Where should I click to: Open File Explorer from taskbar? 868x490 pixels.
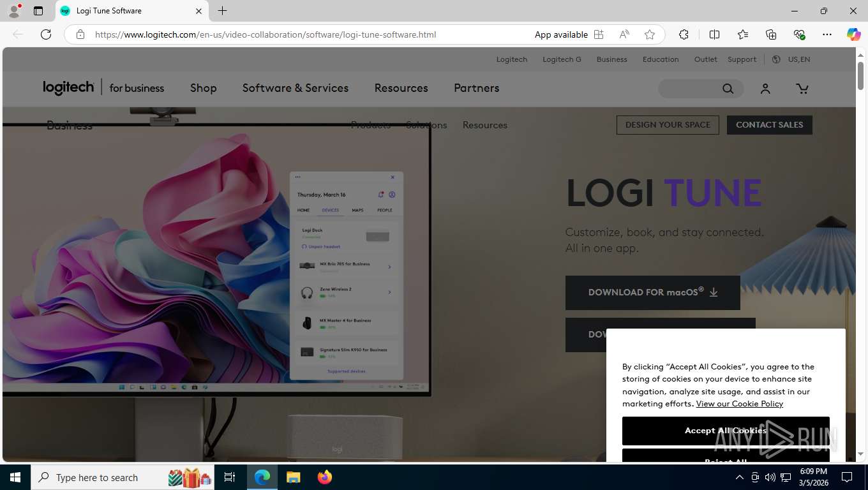[x=293, y=477]
